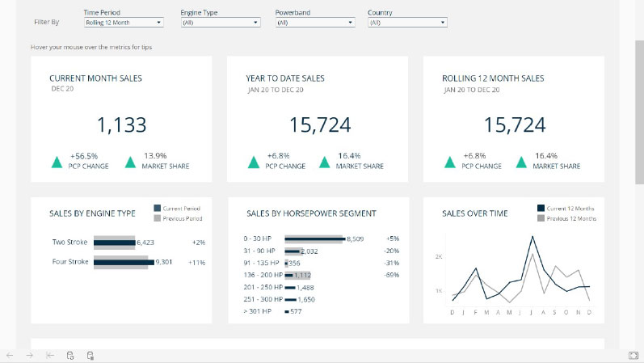
Task: Click the Previous 12 Months legend swatch
Action: coord(541,218)
